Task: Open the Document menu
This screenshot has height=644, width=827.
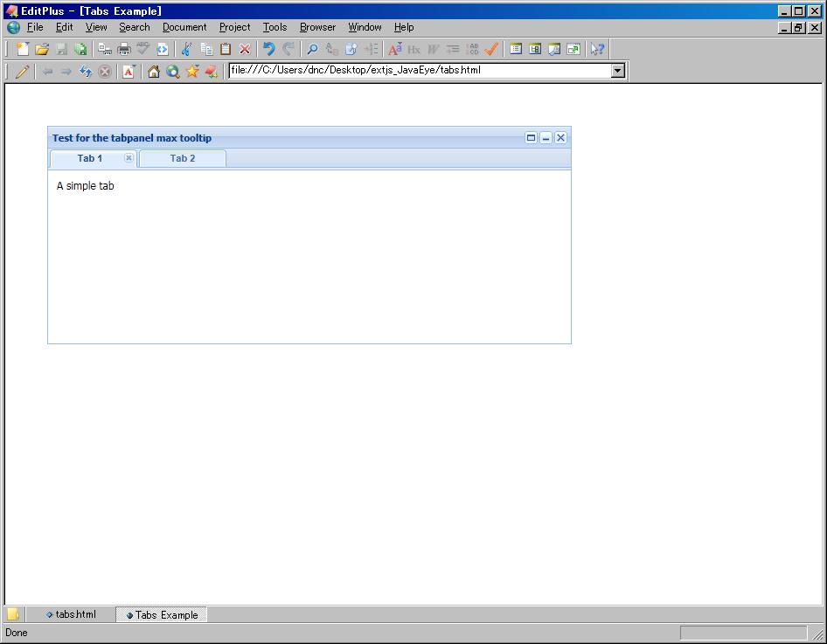Action: 184,27
